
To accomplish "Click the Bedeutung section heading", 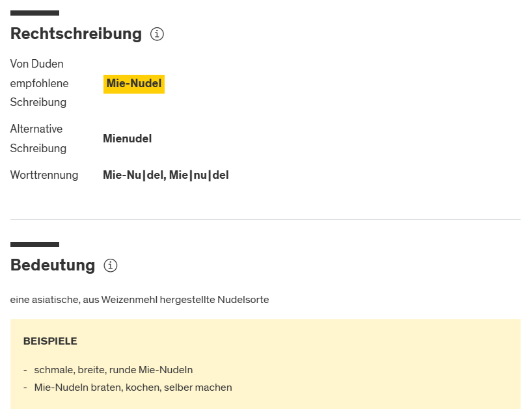I will click(x=53, y=265).
